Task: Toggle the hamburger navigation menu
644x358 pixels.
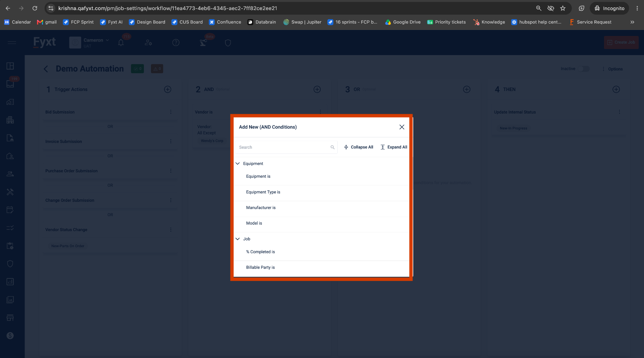Action: pyautogui.click(x=12, y=43)
